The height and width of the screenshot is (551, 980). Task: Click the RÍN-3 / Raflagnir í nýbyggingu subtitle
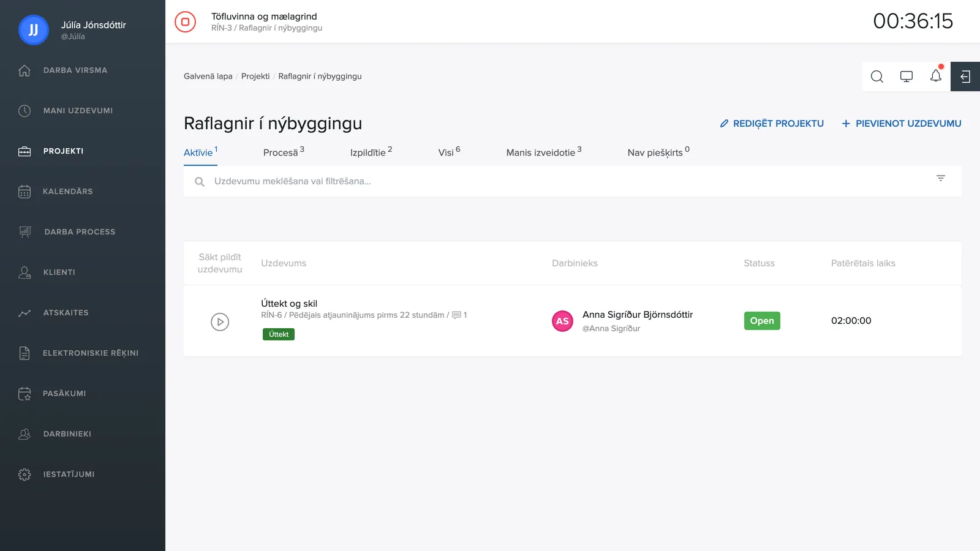click(266, 28)
